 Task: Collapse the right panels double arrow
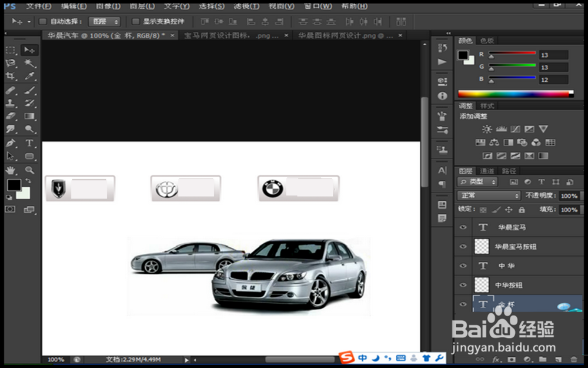click(x=449, y=34)
